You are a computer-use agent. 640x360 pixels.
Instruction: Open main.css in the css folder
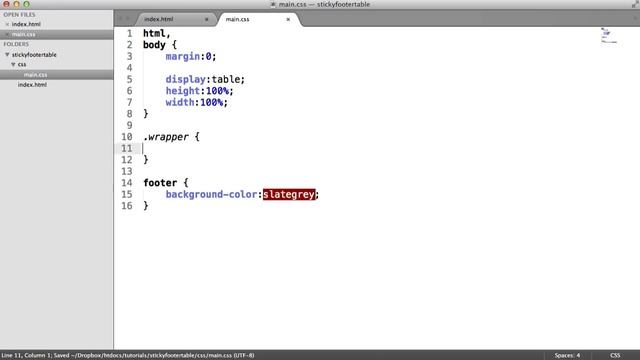pyautogui.click(x=35, y=75)
